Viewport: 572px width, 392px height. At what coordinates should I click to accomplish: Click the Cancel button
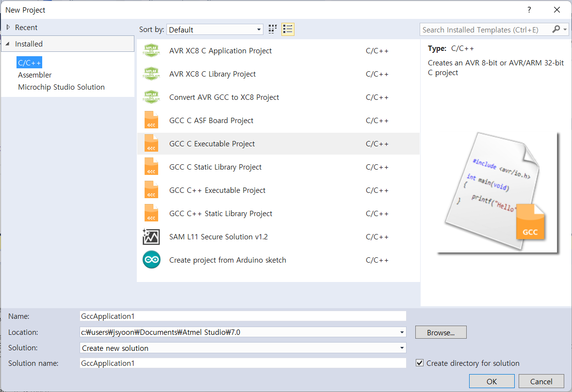(x=541, y=381)
